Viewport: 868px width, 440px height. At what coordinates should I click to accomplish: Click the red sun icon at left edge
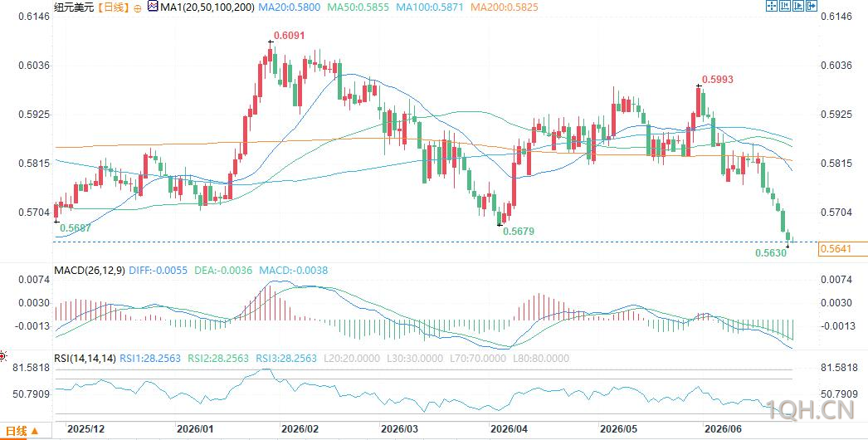(2, 356)
